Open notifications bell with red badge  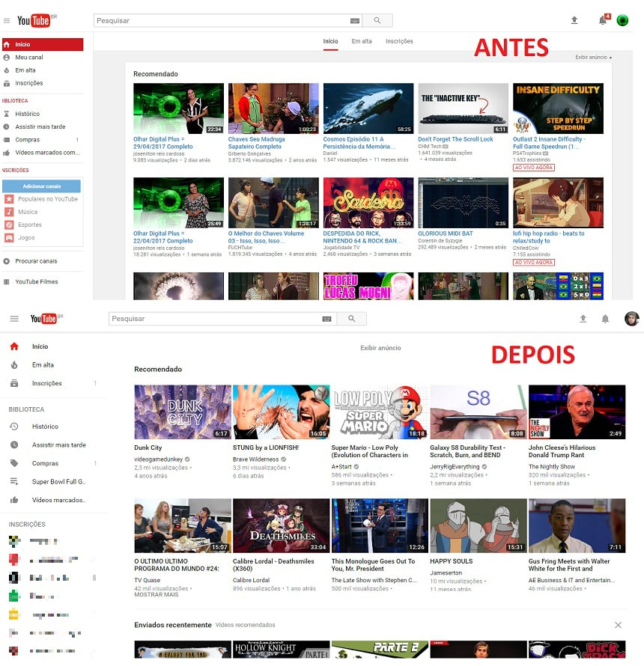coord(604,19)
